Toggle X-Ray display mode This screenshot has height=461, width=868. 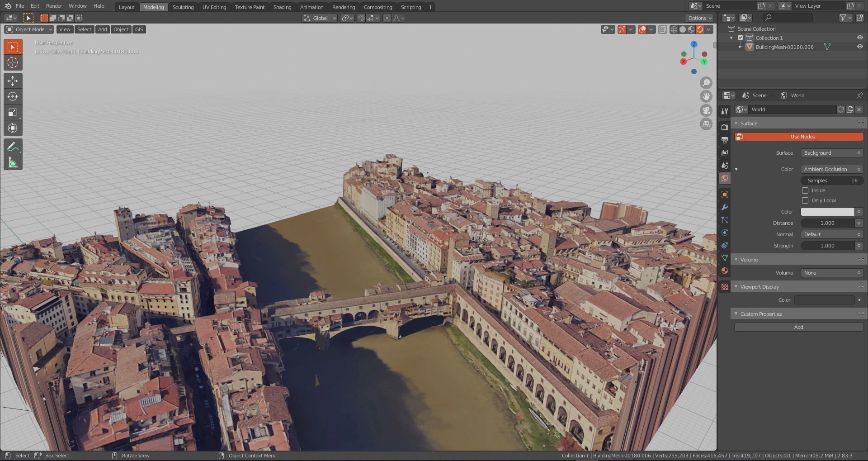662,30
